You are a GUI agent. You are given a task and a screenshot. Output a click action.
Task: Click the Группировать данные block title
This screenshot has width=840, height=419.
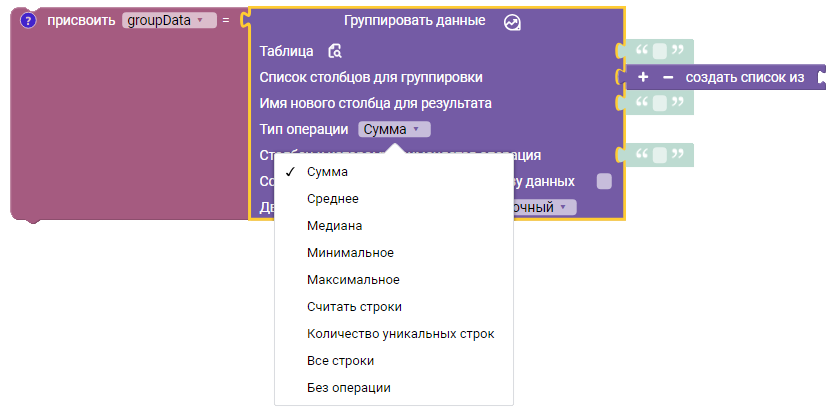[x=415, y=21]
